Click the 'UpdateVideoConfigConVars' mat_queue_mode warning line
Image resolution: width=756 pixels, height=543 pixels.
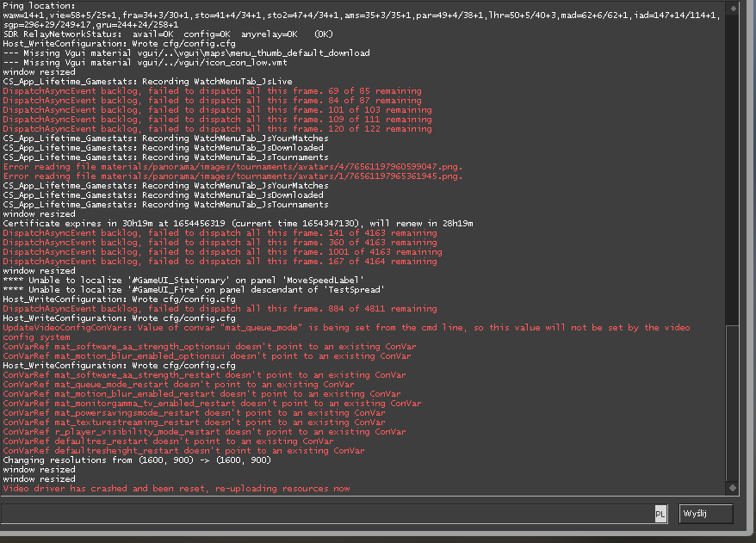point(346,332)
